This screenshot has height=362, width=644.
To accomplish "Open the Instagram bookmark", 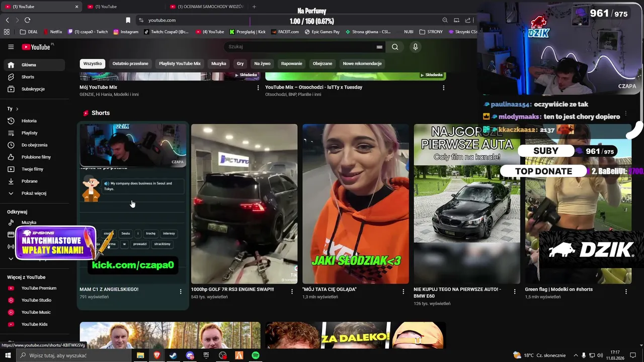I will 126,32.
